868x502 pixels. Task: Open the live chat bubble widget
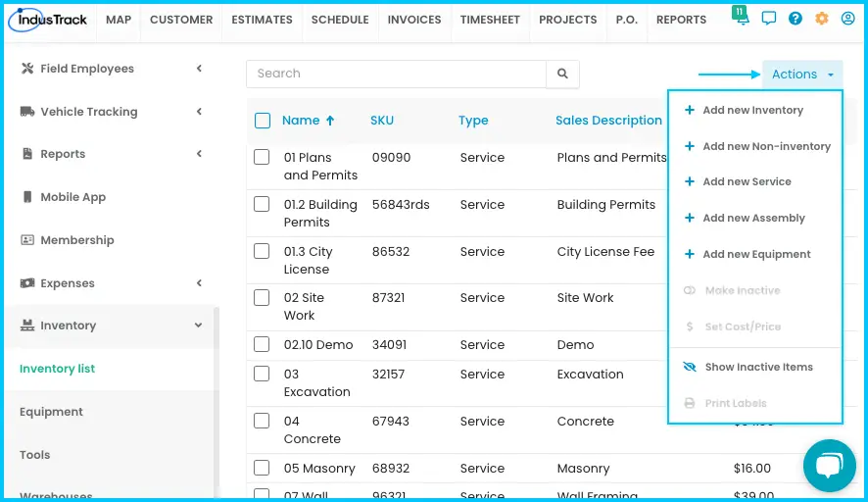click(x=829, y=466)
